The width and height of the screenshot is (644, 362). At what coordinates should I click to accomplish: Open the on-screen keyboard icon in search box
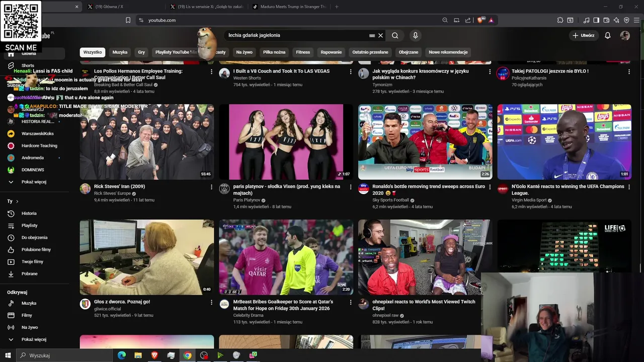coord(372,36)
